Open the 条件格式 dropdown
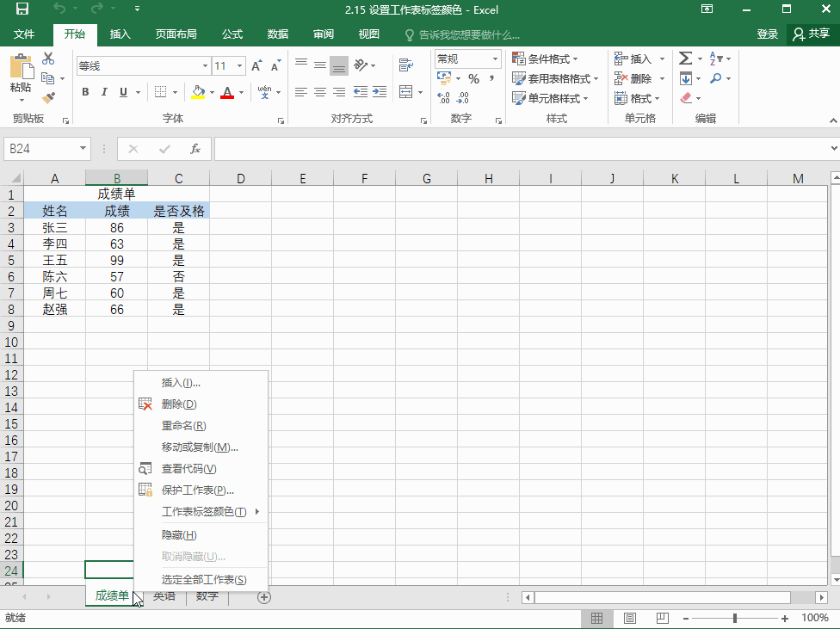 point(546,59)
